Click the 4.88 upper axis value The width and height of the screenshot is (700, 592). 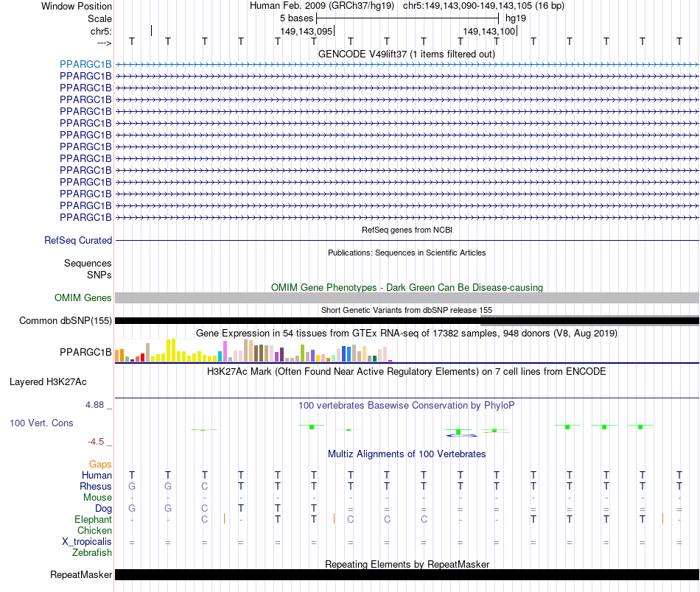coord(94,405)
